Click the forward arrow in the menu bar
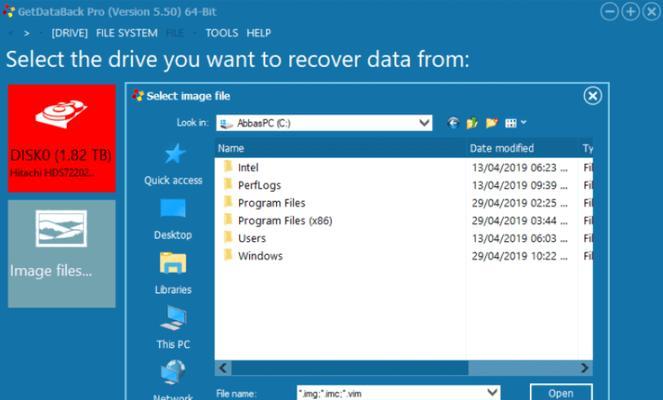The height and width of the screenshot is (400, 663). click(x=27, y=33)
